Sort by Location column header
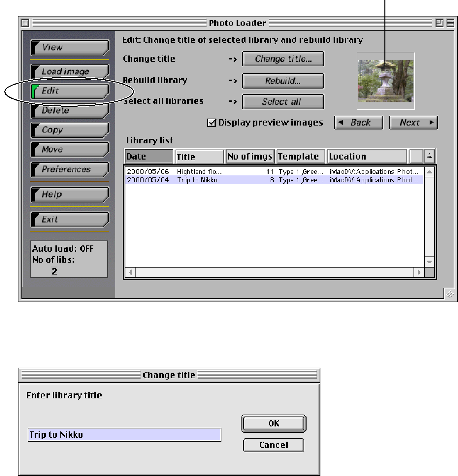The width and height of the screenshot is (458, 476). point(367,157)
